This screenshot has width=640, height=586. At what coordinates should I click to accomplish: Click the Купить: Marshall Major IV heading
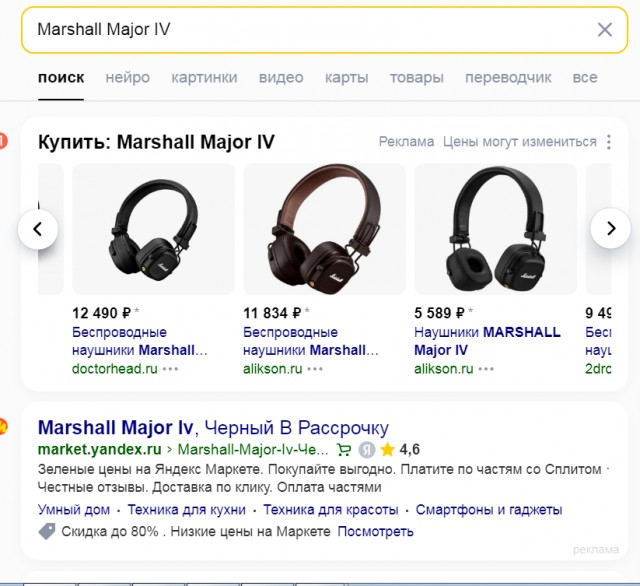click(x=156, y=142)
